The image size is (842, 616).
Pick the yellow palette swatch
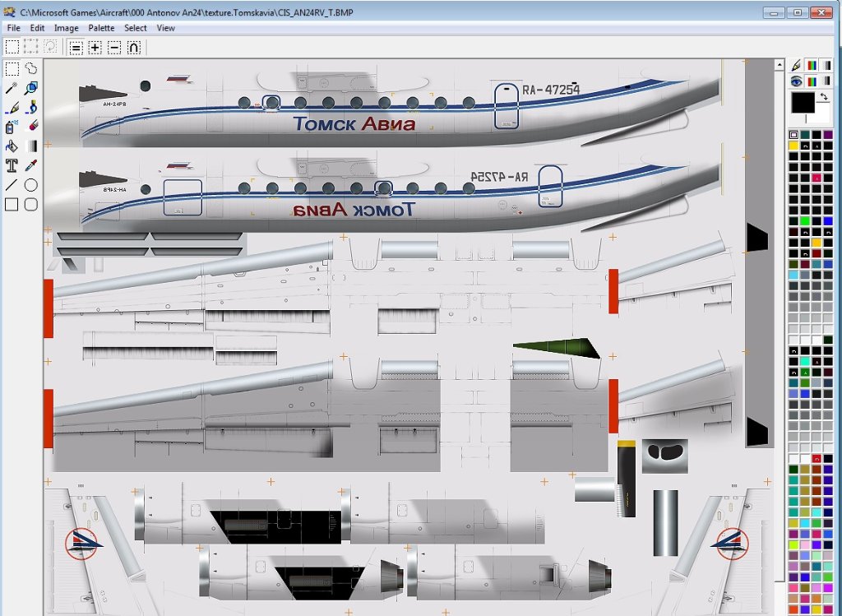tap(793, 146)
